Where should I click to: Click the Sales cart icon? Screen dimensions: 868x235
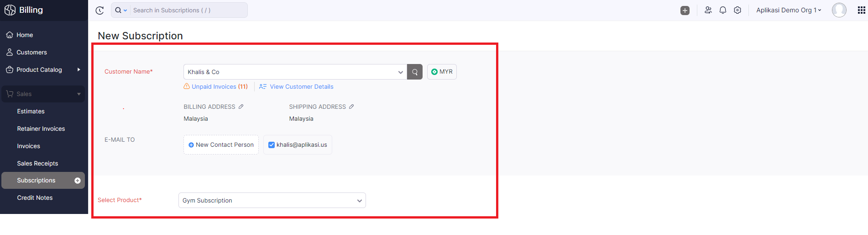(10, 94)
